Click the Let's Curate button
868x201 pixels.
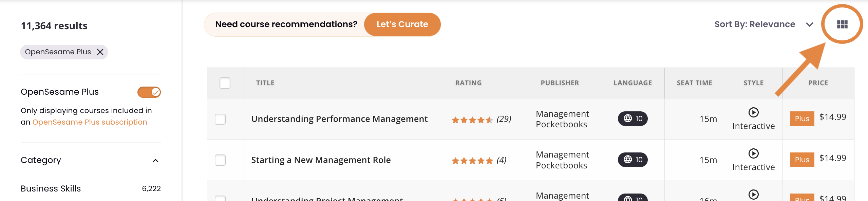(402, 24)
